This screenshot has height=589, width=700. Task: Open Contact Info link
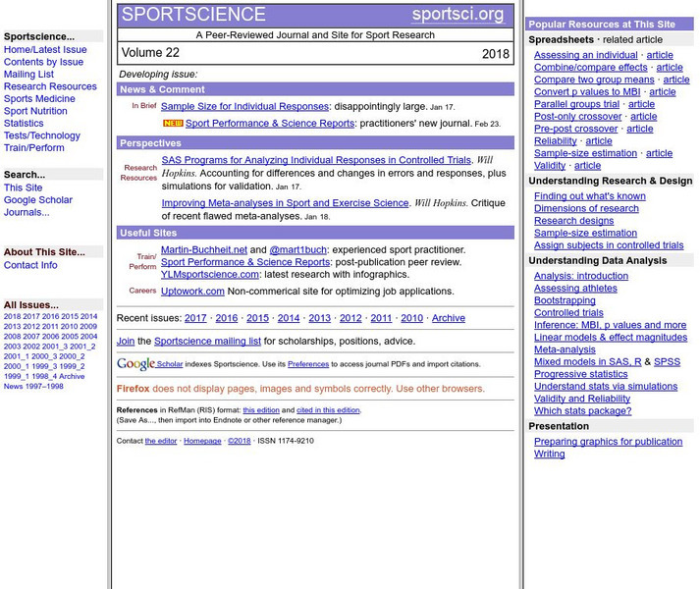coord(30,265)
